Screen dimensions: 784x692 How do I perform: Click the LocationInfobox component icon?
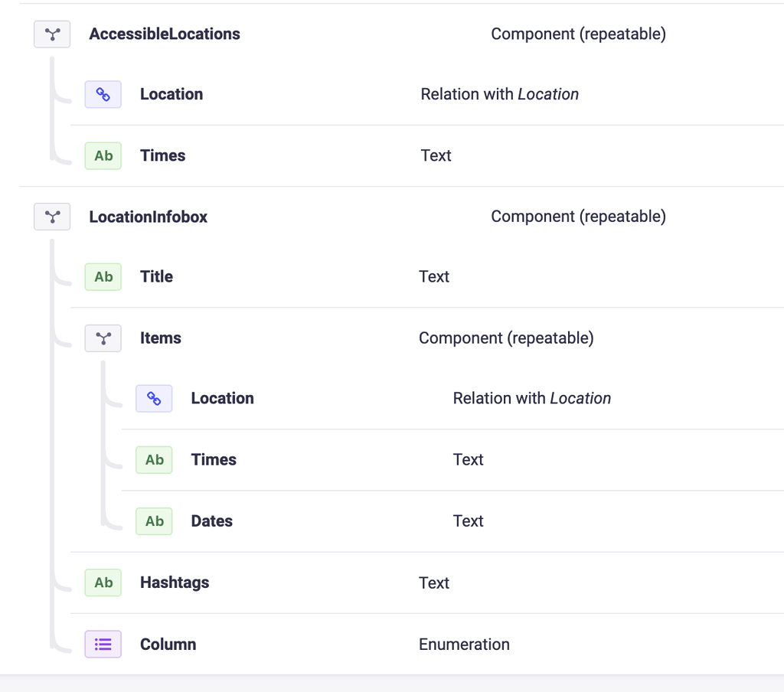[x=52, y=217]
